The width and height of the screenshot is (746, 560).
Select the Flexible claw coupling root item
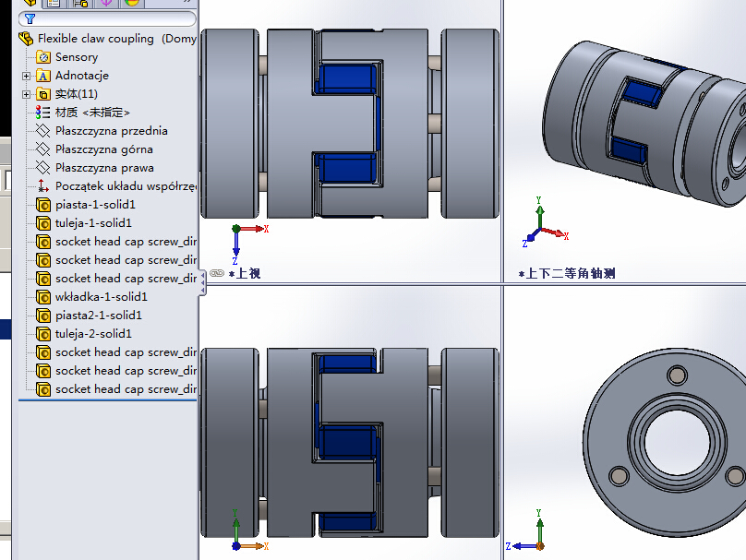pos(107,39)
